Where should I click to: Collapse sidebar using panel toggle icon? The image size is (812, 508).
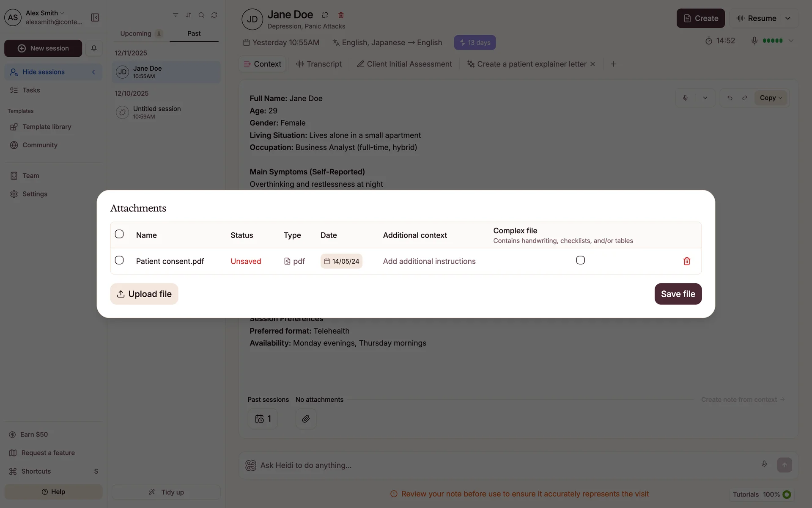[x=95, y=17]
